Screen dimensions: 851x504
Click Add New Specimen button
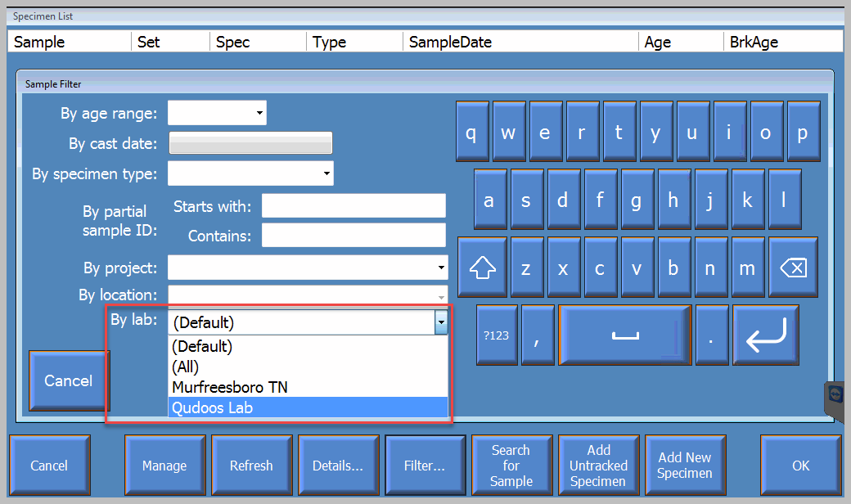pos(684,466)
